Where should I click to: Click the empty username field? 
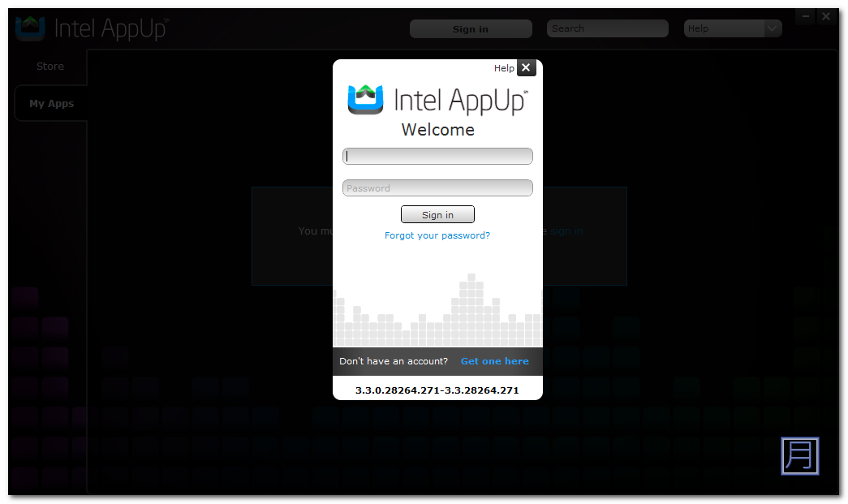click(437, 157)
